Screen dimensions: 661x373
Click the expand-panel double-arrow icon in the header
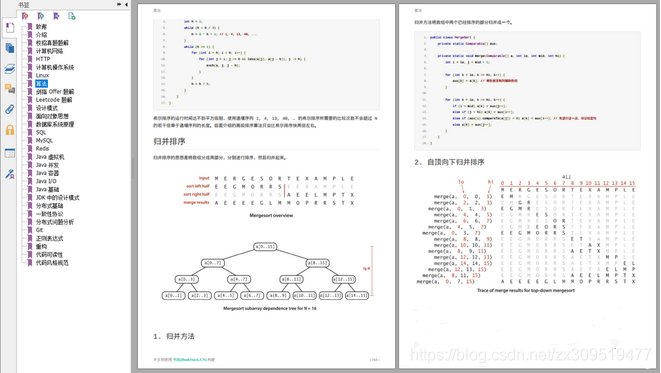(119, 4)
